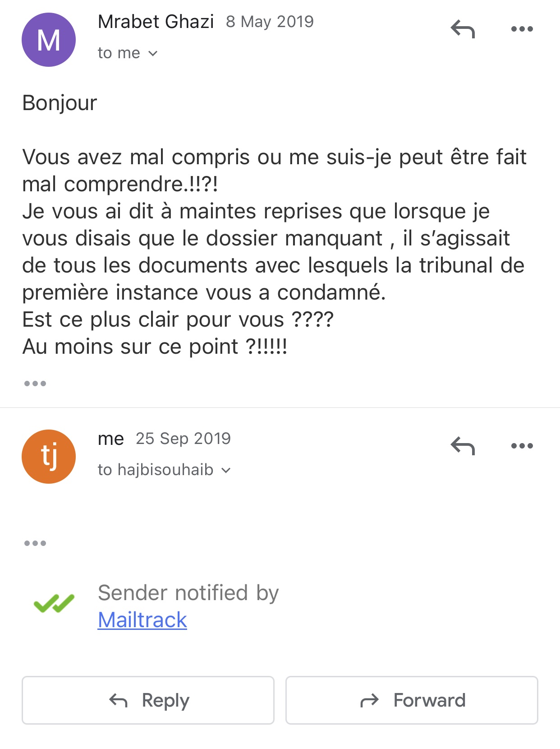The height and width of the screenshot is (749, 560).
Task: Tap the purple M sender avatar
Action: [x=49, y=40]
